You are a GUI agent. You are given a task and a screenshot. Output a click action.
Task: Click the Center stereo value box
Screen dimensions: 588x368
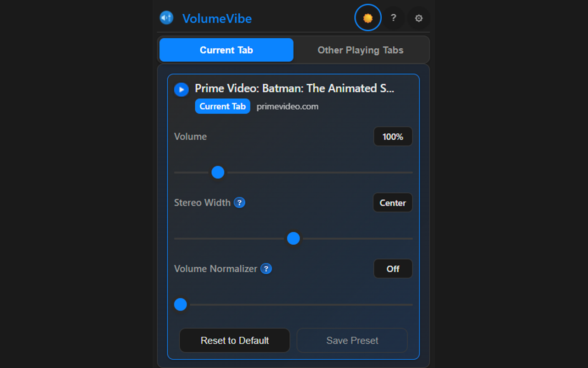393,203
